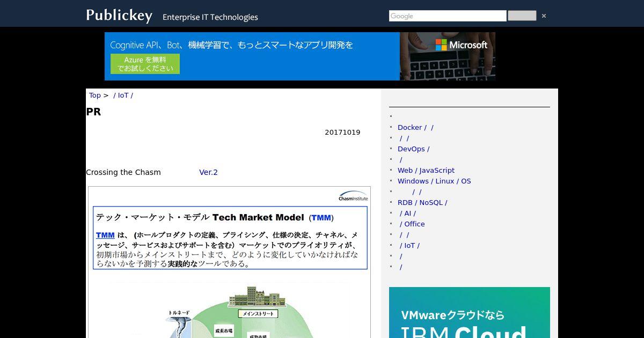Viewport: 644px width, 338px height.
Task: Click the PR heading text
Action: click(93, 112)
